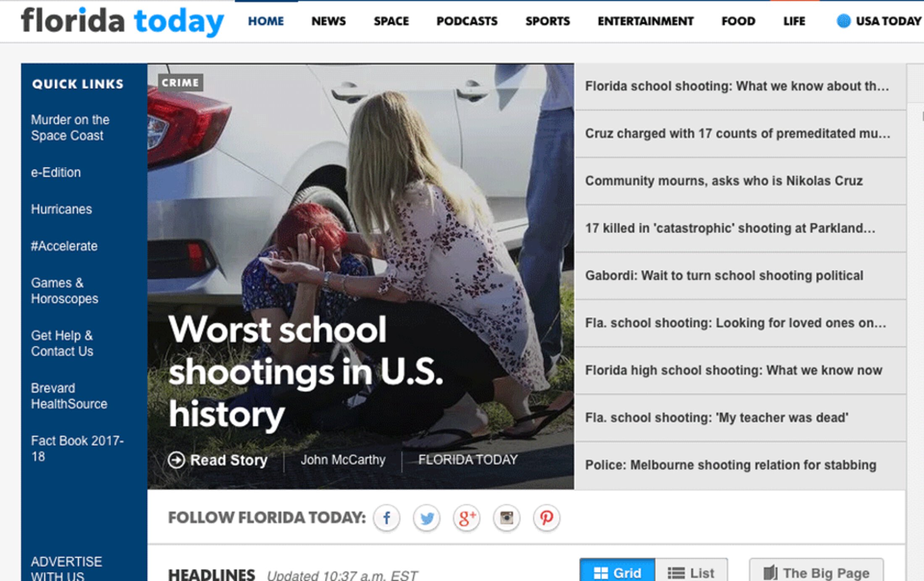Open the Hurricanes quick link
The image size is (924, 581).
click(x=61, y=209)
